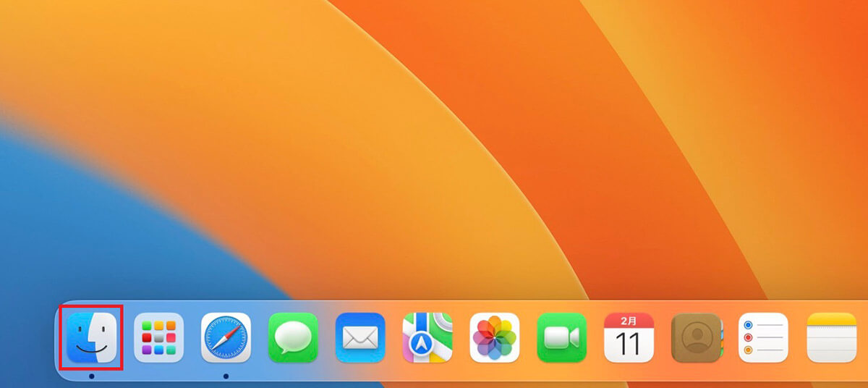Screen dimensions: 868x388
Task: Launch Reminders from the Dock
Action: (x=763, y=337)
